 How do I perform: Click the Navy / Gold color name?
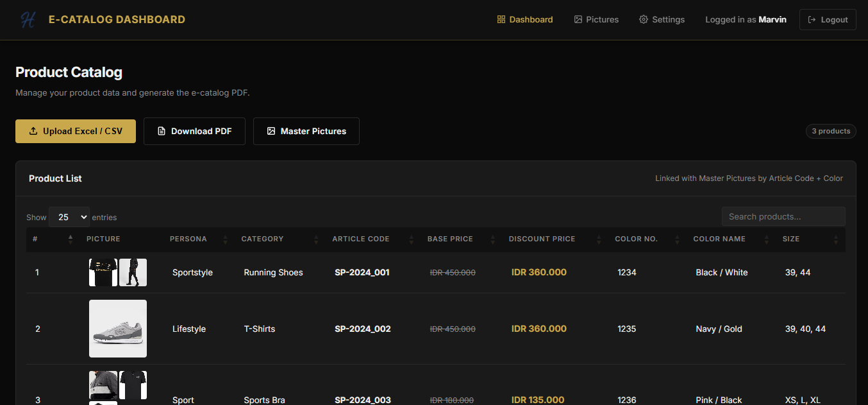pos(719,329)
